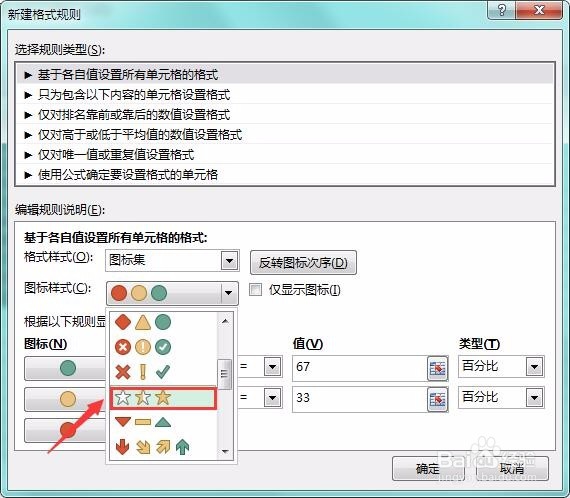The width and height of the screenshot is (570, 498).
Task: Select rule 仅对排名靠前或靠后的数值设置格式
Action: tap(285, 115)
